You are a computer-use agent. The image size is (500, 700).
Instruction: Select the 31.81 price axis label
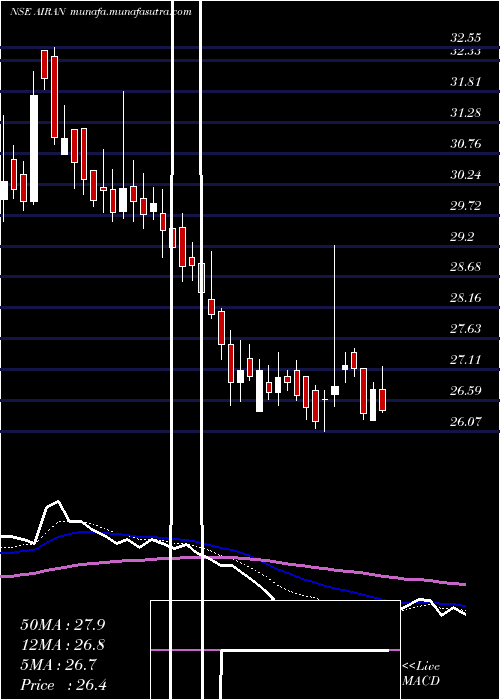(x=465, y=82)
